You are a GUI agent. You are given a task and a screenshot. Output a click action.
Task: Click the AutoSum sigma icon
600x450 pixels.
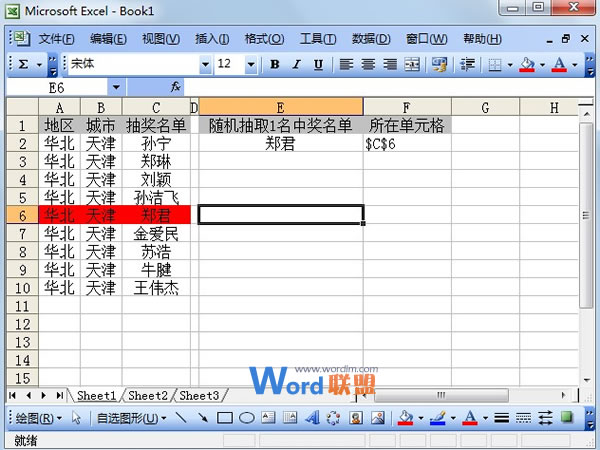click(x=24, y=64)
